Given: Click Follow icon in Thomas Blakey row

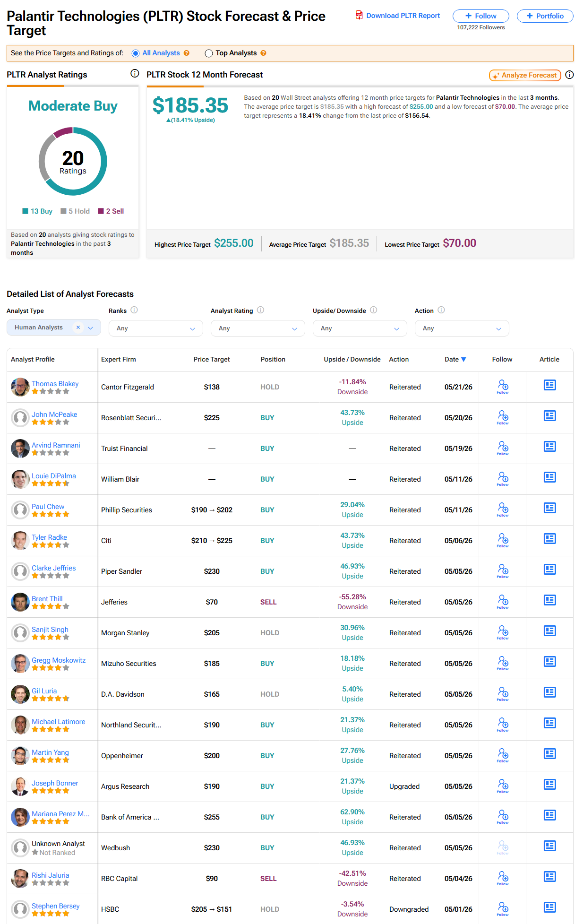Looking at the screenshot, I should pos(503,386).
